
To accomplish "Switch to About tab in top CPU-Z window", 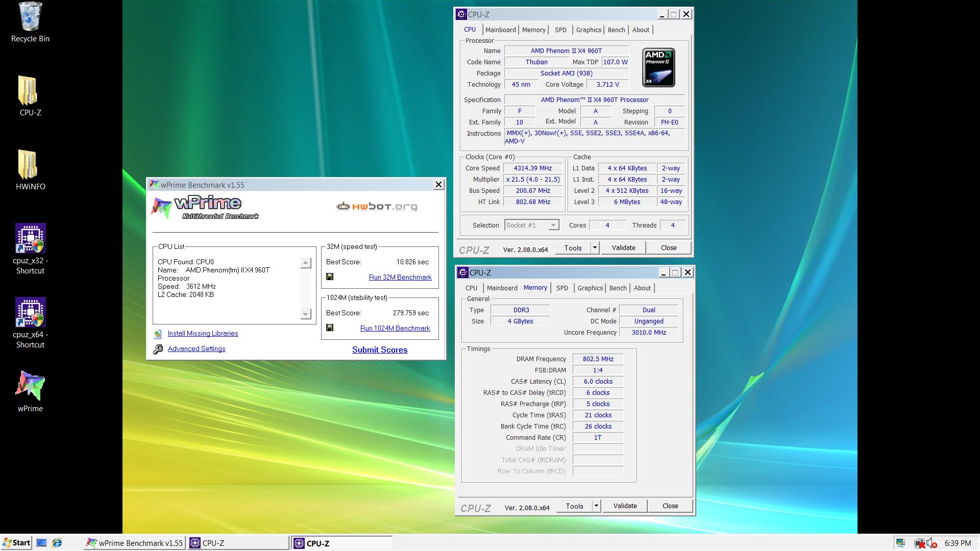I will 641,30.
